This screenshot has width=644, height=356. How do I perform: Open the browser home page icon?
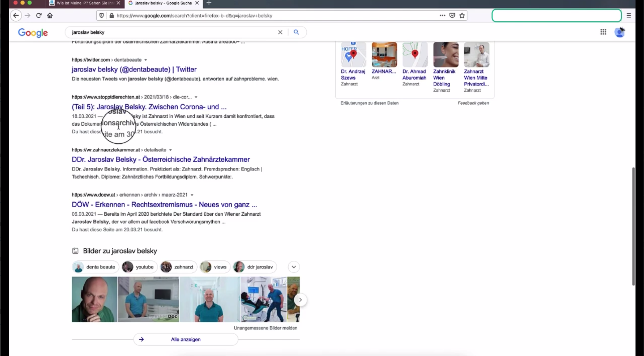50,15
